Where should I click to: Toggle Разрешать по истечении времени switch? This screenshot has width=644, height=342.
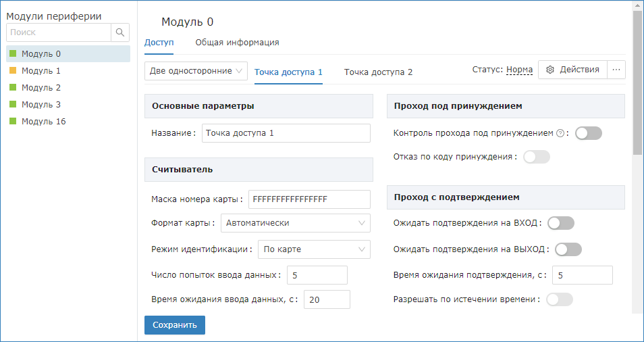click(x=560, y=299)
